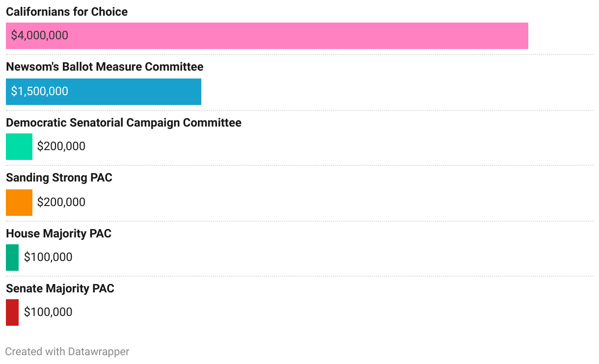Click the "House Majority PAC" label
Screen dimensions: 599x364
pos(58,234)
